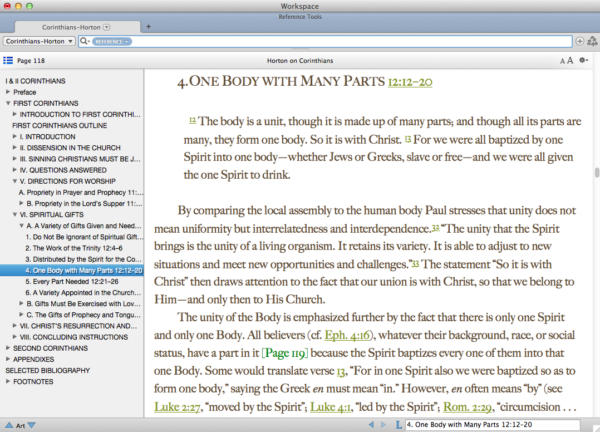Screen dimensions: 600x432
Task: Open the 12:12–20 heading reference link
Action: pyautogui.click(x=410, y=82)
